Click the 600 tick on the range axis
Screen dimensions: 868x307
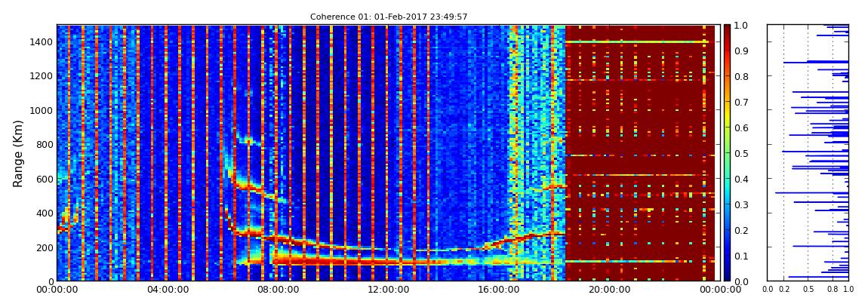click(x=45, y=179)
